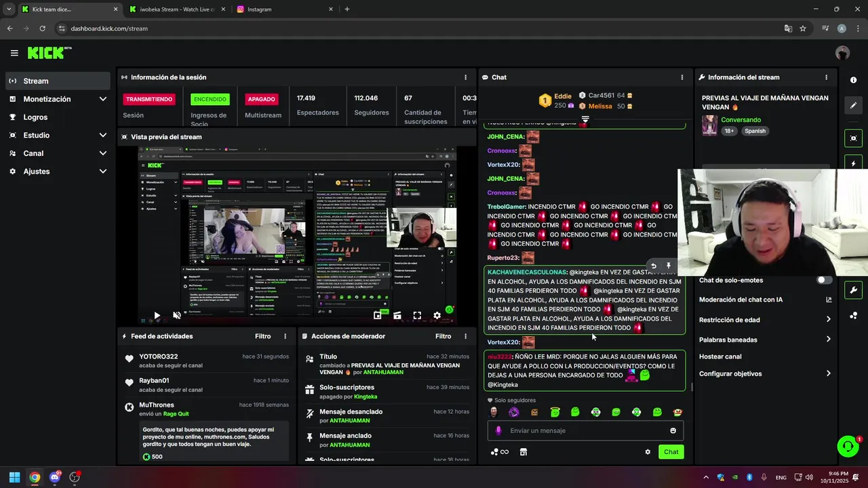Open Filtro in Feed de actividades
The width and height of the screenshot is (868, 488).
(x=262, y=336)
